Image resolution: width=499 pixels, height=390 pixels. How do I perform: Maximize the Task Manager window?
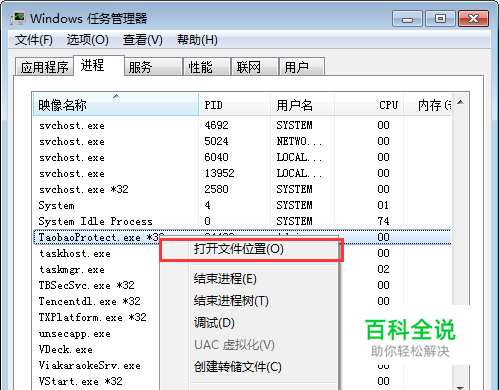coord(440,19)
